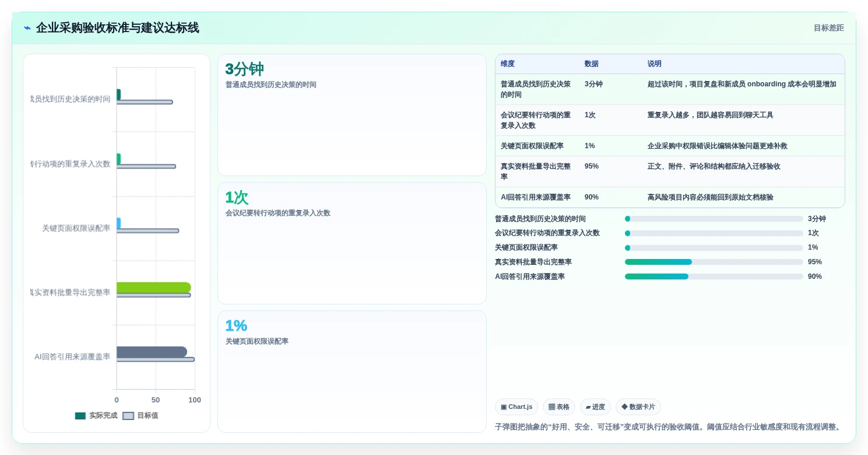Click table row label AI回答引用来源覆盖率
The width and height of the screenshot is (868, 455).
click(x=536, y=197)
